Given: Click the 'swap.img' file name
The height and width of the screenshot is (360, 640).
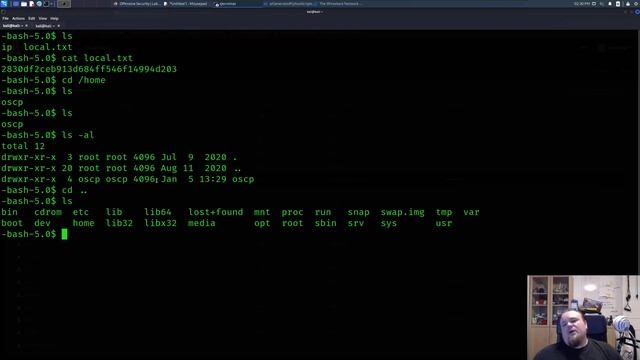Looking at the screenshot, I should [x=402, y=212].
